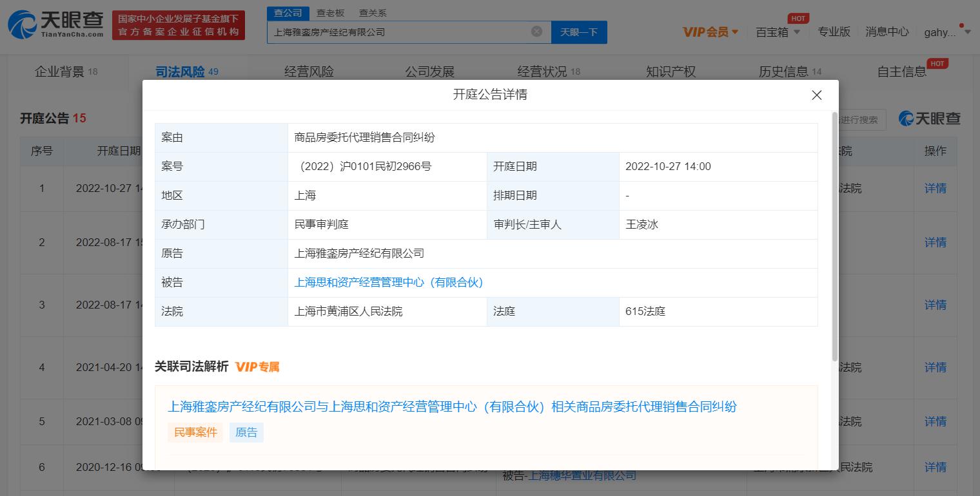Switch to the 司法风险 tab

click(187, 72)
